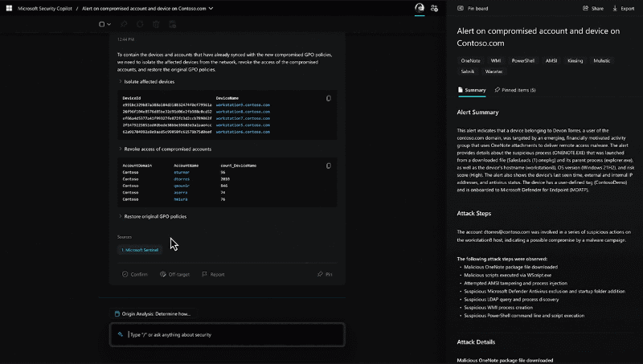Switch to the Summary tab
This screenshot has width=643, height=364.
(472, 90)
